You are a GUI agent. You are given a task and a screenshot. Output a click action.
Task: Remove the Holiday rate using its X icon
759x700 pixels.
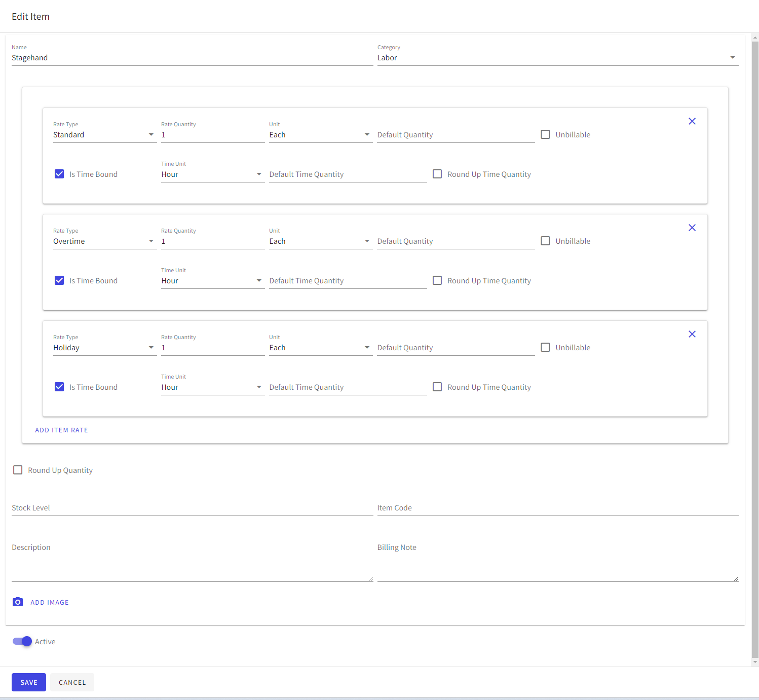[x=692, y=334]
